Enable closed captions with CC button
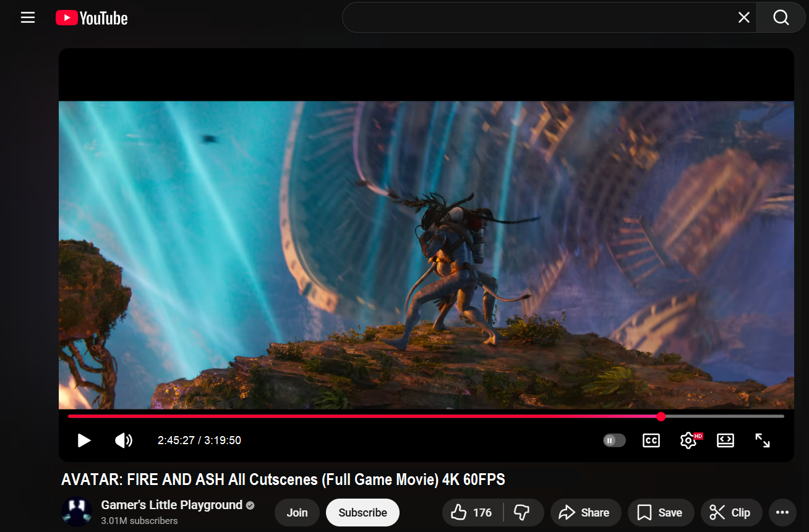The height and width of the screenshot is (532, 809). pyautogui.click(x=651, y=440)
